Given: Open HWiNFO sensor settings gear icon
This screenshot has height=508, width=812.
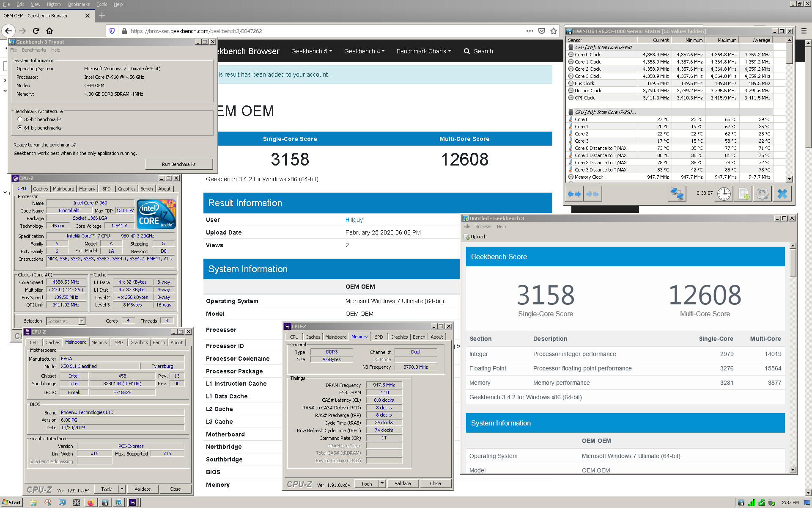Looking at the screenshot, I should (x=762, y=194).
